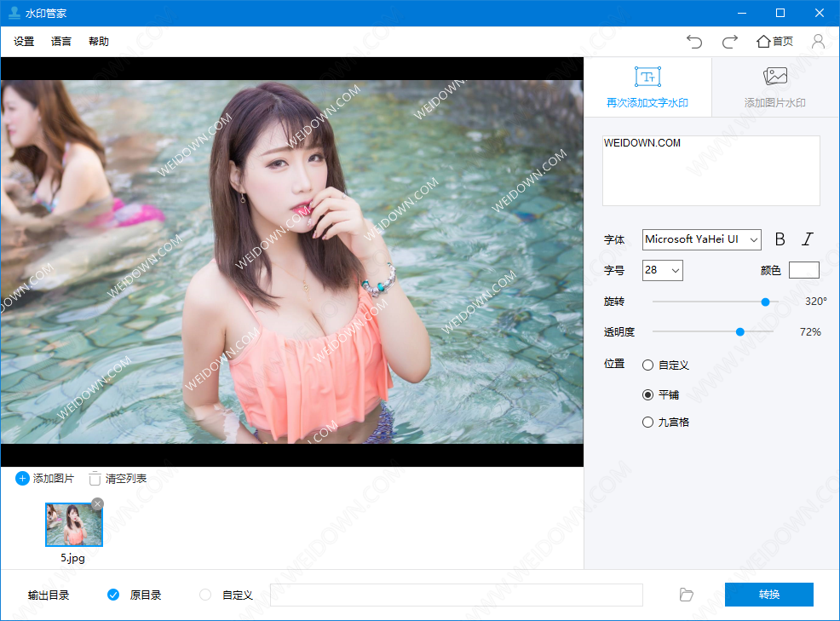Open the 设置 menu
The height and width of the screenshot is (621, 840).
click(24, 41)
